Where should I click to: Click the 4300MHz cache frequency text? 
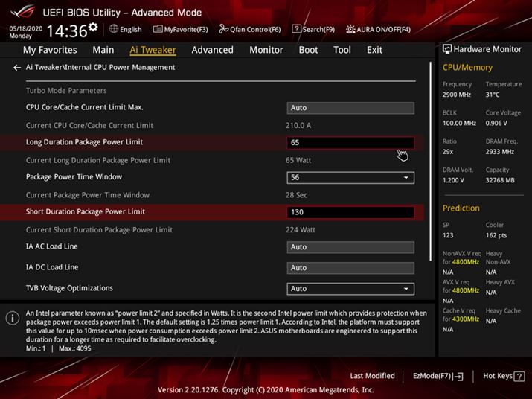pos(466,319)
